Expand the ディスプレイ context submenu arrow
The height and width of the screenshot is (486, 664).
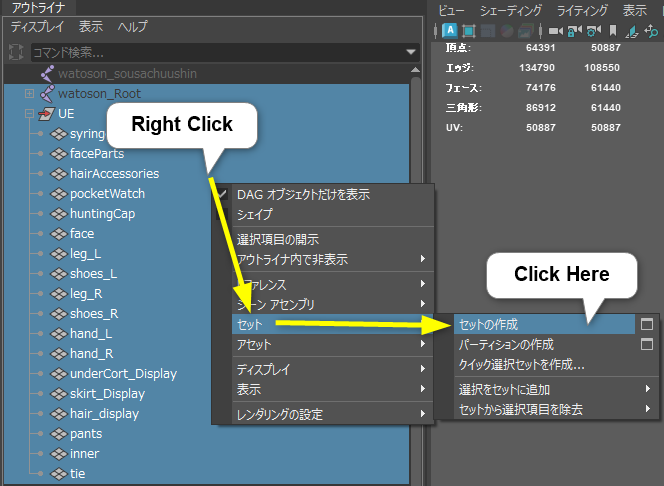(423, 369)
